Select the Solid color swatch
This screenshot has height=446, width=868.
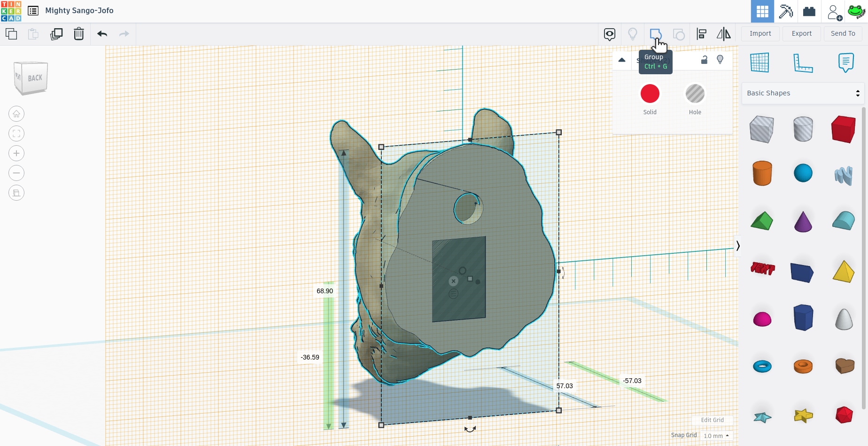pos(650,94)
